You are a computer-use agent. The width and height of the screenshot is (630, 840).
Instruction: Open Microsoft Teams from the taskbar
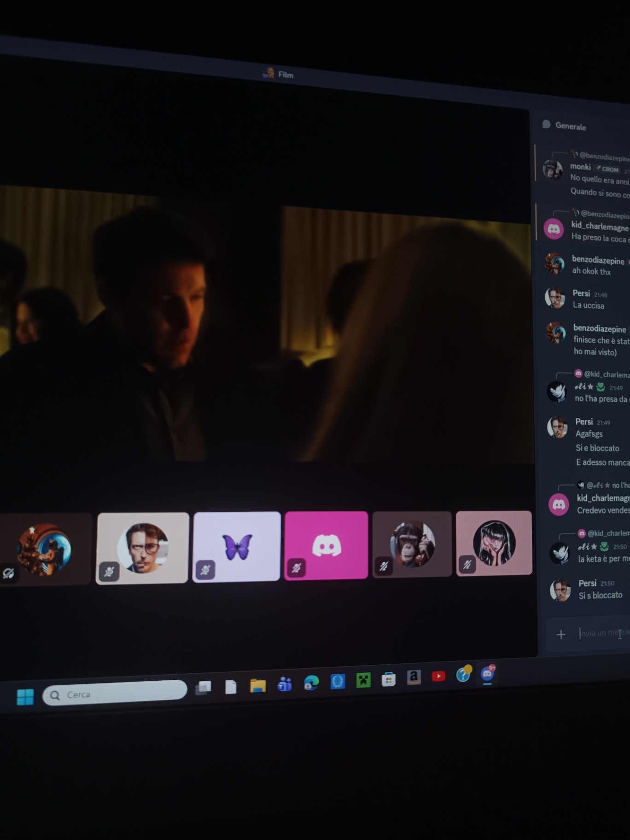(285, 684)
